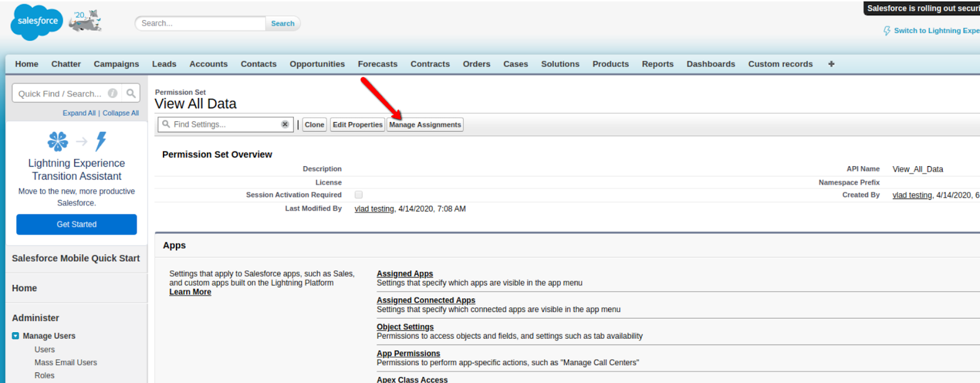The image size is (980, 383).
Task: Click vlad testing link in Last Modified By
Action: pyautogui.click(x=374, y=209)
